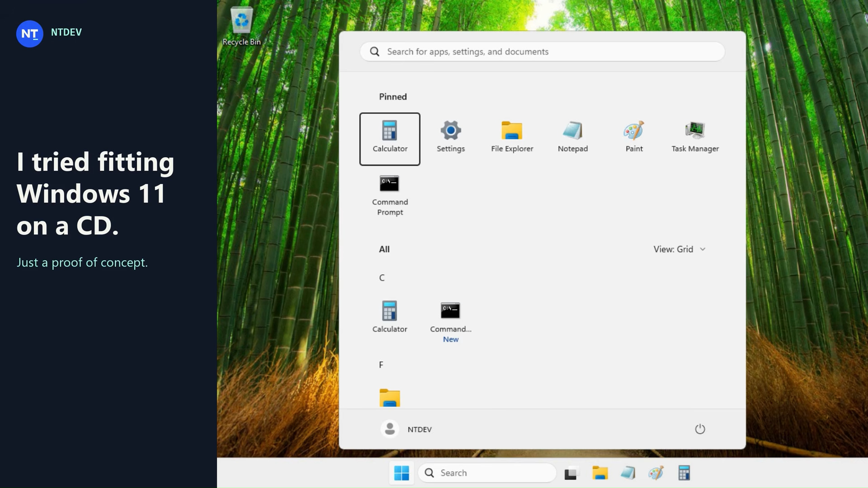Expand the View: Grid dropdown
This screenshot has height=488, width=868.
pyautogui.click(x=679, y=249)
